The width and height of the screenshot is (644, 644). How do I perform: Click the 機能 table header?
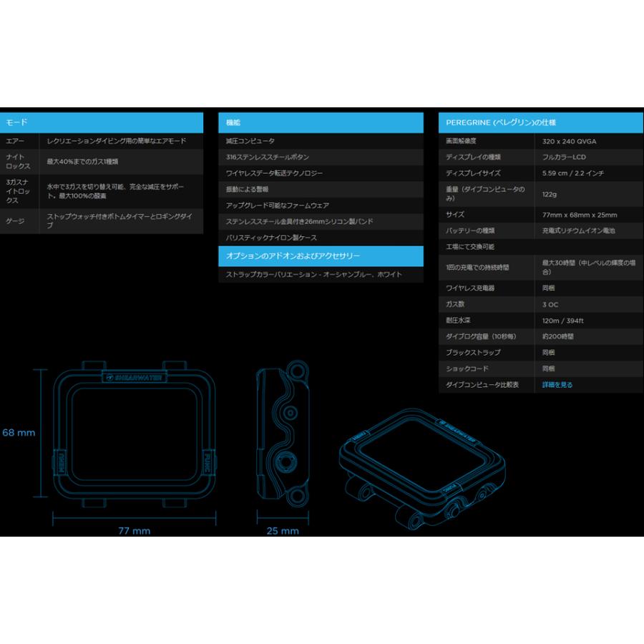click(321, 122)
